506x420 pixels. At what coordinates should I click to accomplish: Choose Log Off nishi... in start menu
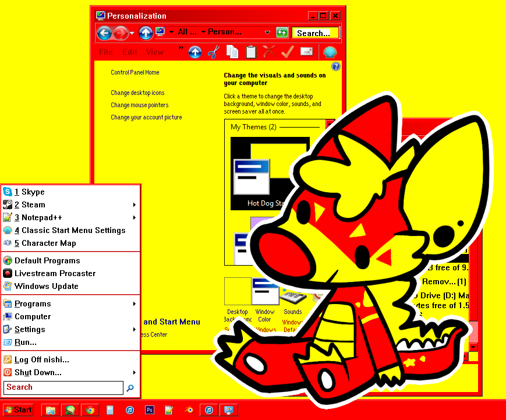pos(71,359)
